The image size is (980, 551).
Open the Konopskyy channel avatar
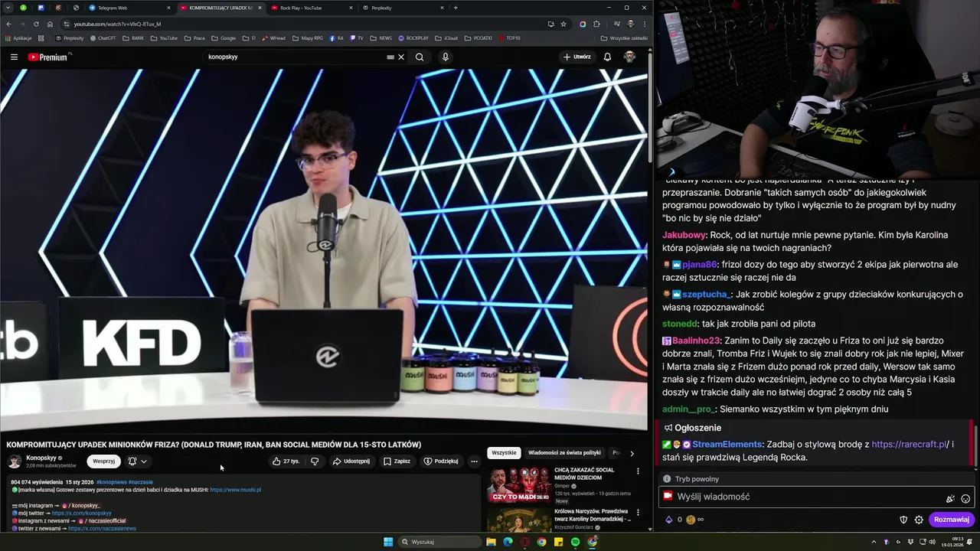(x=15, y=461)
